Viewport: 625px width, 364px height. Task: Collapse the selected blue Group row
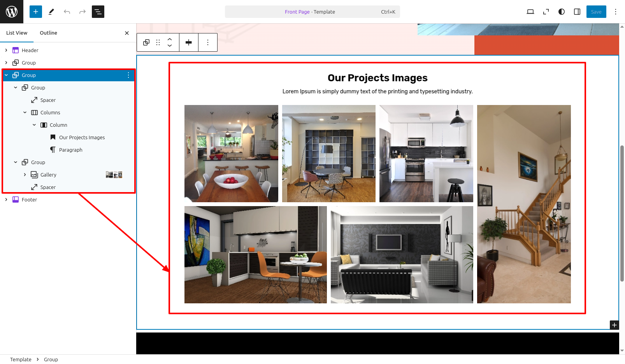coord(6,75)
